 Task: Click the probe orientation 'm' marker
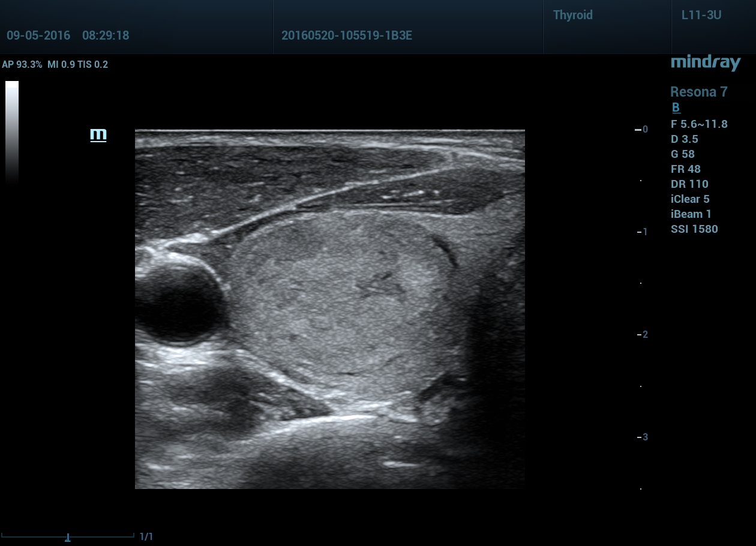[98, 134]
